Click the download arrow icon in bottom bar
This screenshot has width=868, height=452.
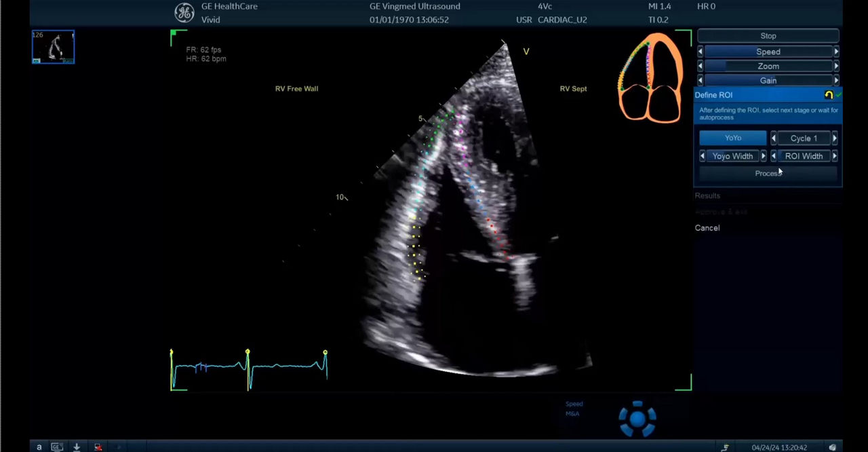tap(77, 447)
